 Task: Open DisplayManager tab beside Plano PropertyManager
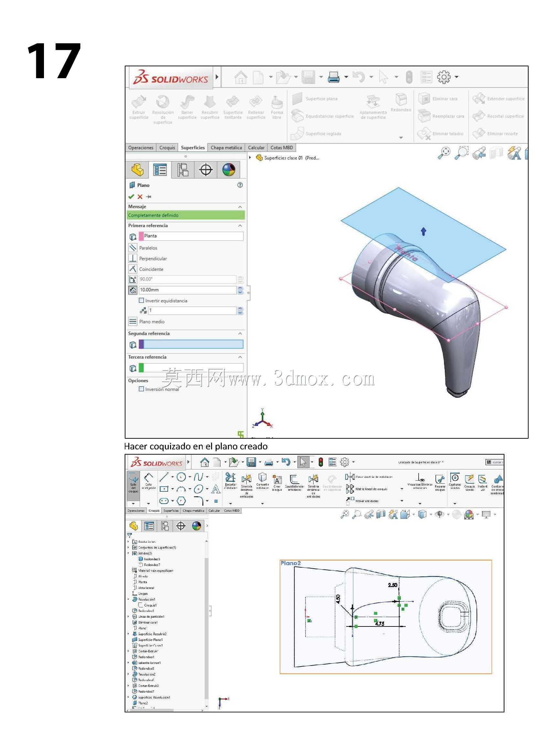point(229,170)
